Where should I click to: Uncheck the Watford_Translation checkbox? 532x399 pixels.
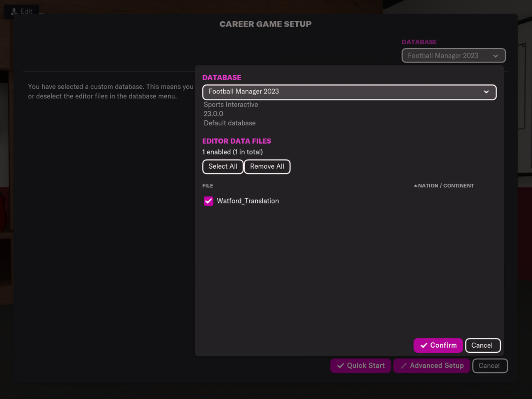(208, 201)
